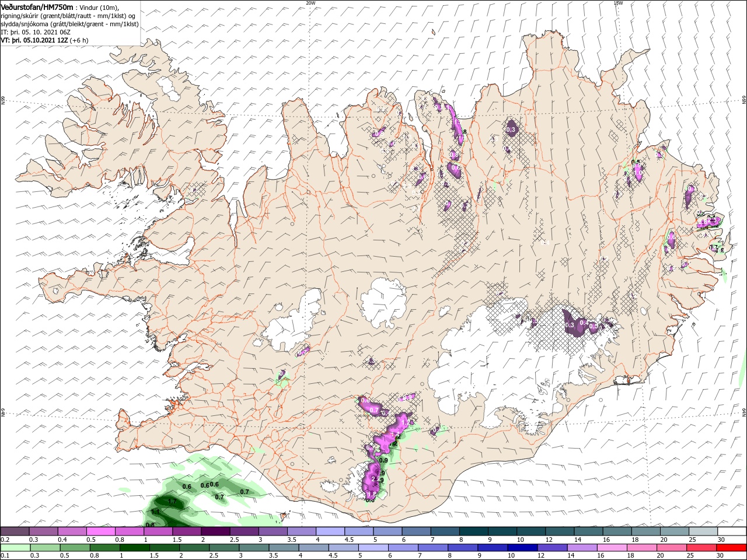Pick the darkest green rain-scale swatch at 1

pos(134,548)
